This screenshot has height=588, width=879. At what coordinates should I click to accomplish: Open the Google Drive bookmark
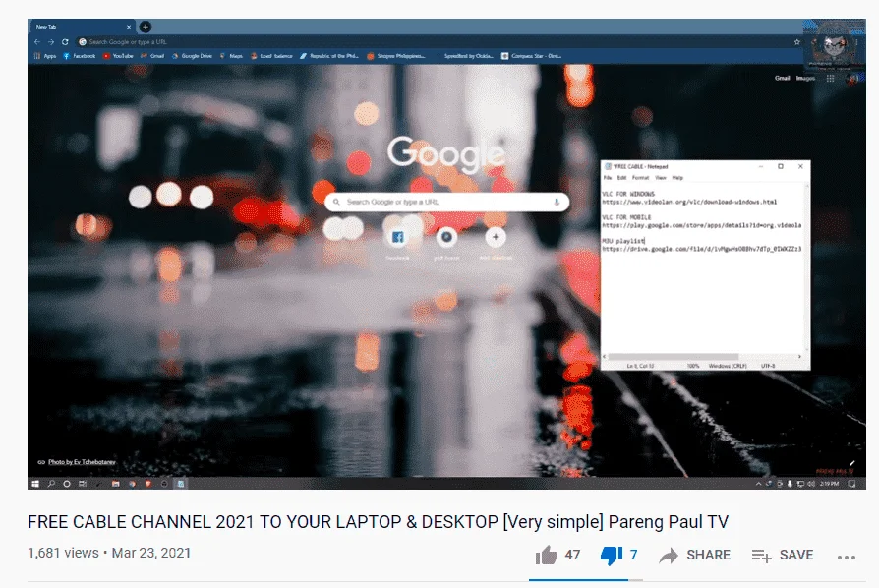point(192,56)
